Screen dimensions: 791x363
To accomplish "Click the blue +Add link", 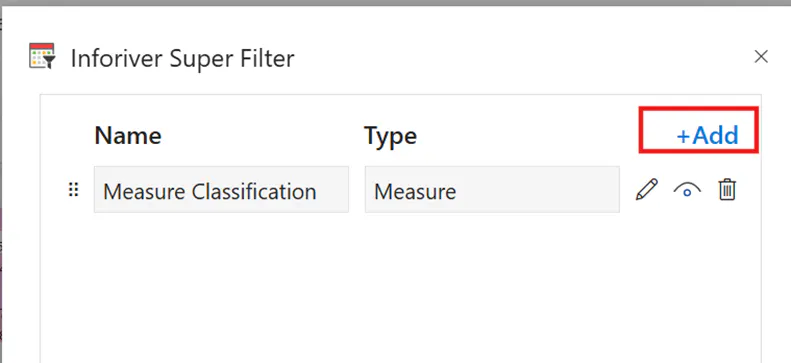I will point(707,136).
